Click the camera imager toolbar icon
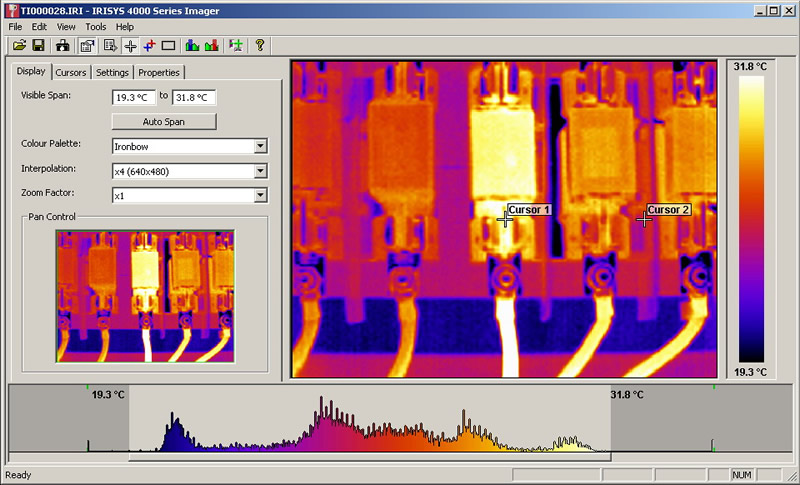 [62, 45]
